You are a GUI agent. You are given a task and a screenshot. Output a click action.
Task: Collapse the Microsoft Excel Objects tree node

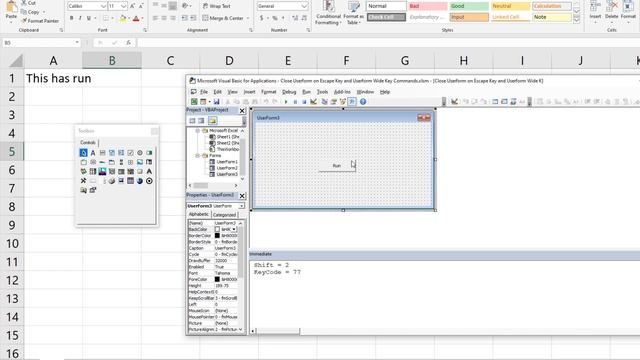[198, 131]
